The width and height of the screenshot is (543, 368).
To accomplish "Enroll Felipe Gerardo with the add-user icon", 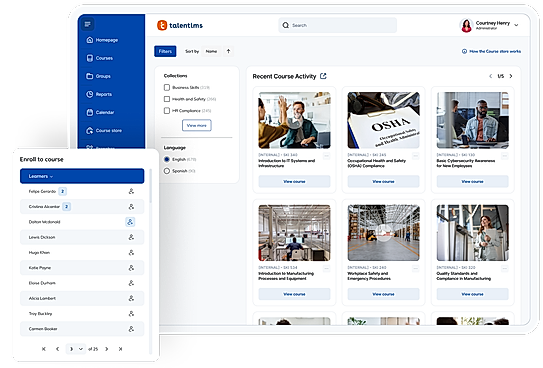I will coord(131,191).
